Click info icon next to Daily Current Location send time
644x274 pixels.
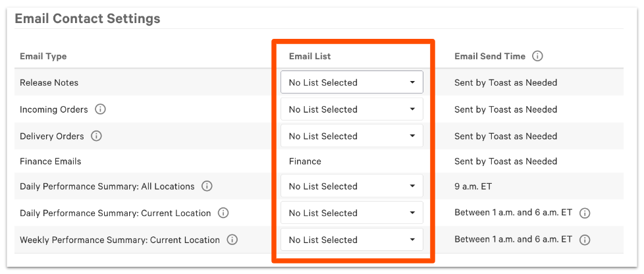585,213
